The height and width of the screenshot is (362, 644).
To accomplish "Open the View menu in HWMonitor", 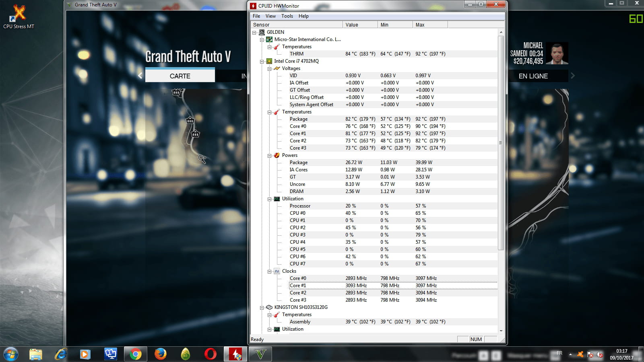I will click(270, 16).
